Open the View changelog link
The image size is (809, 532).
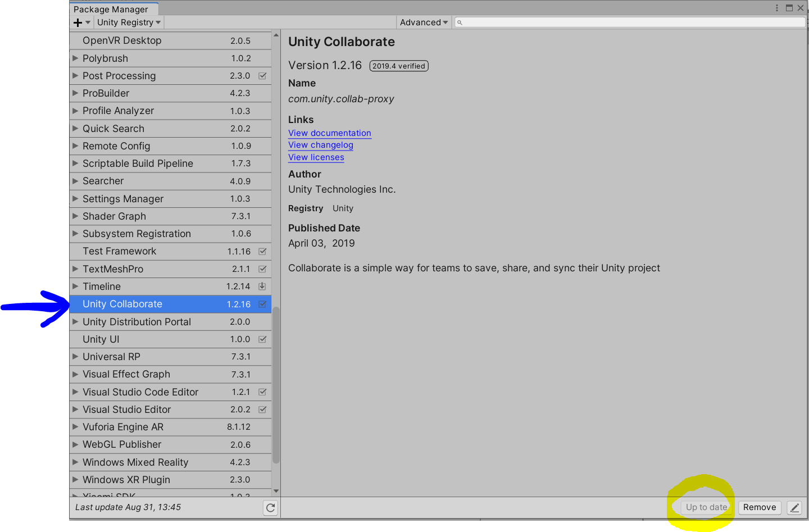click(320, 145)
